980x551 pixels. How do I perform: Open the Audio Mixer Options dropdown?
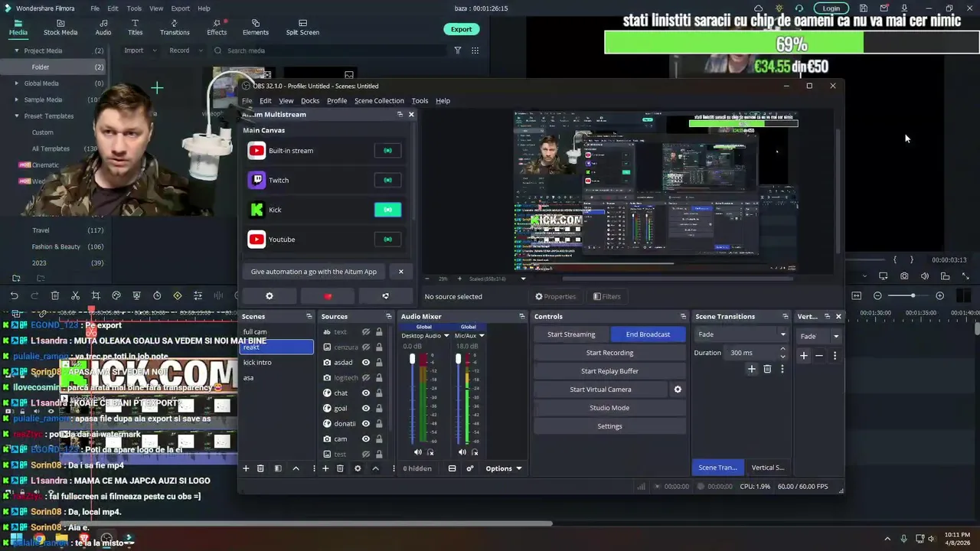click(x=504, y=468)
